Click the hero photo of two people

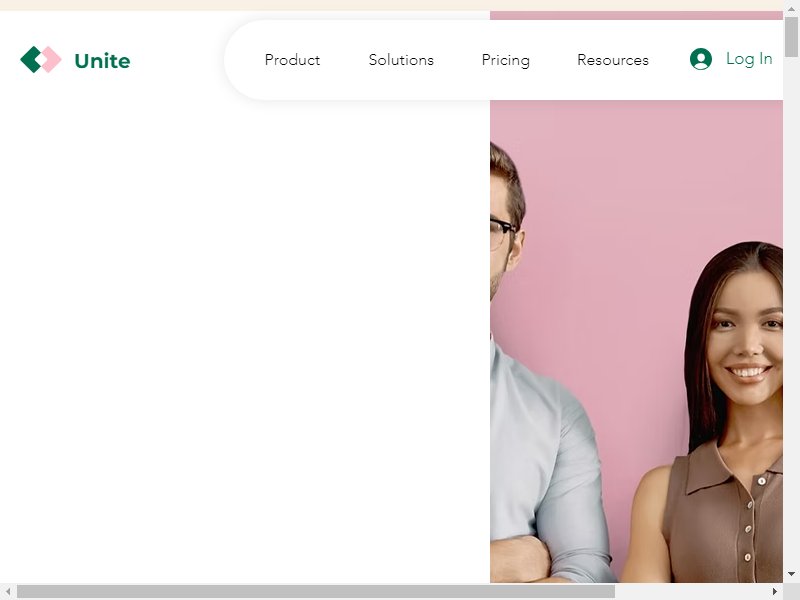pos(636,341)
